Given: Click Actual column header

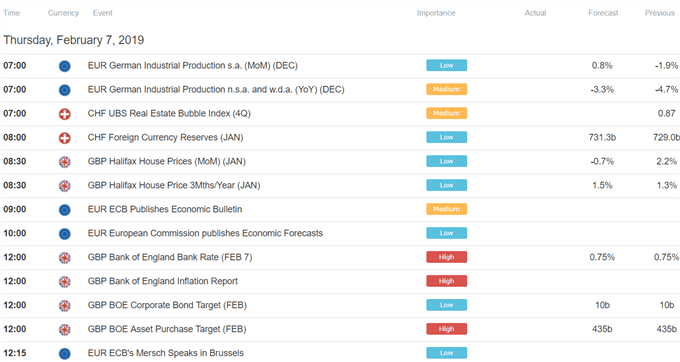Looking at the screenshot, I should point(535,13).
